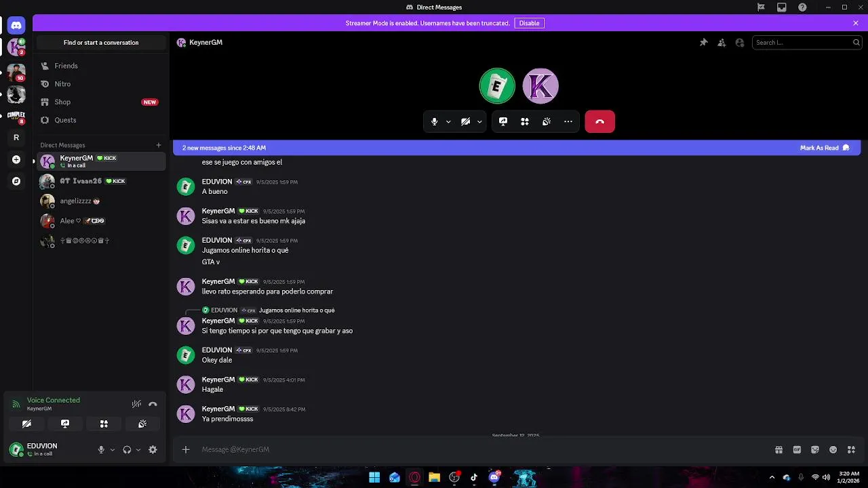The height and width of the screenshot is (488, 868).
Task: Open the emoji picker
Action: coord(833,449)
